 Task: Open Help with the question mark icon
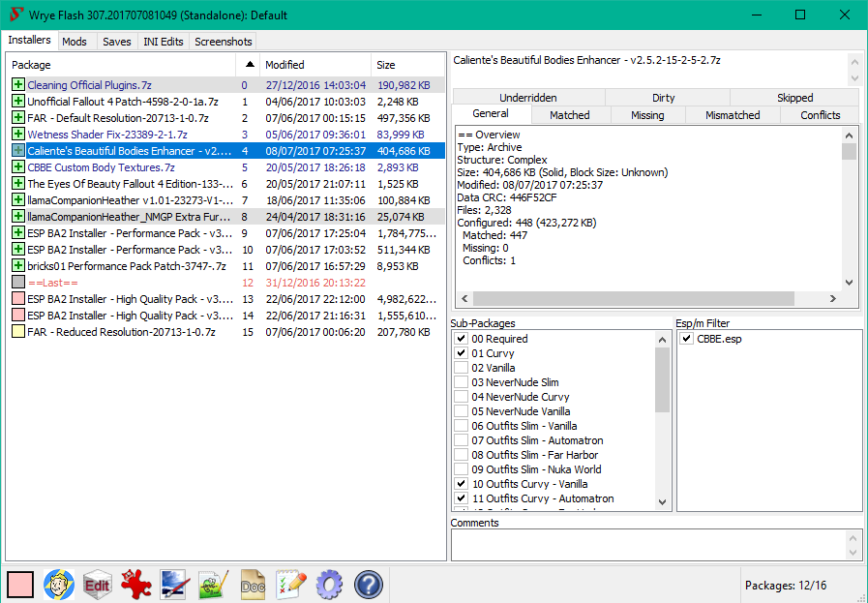[368, 585]
